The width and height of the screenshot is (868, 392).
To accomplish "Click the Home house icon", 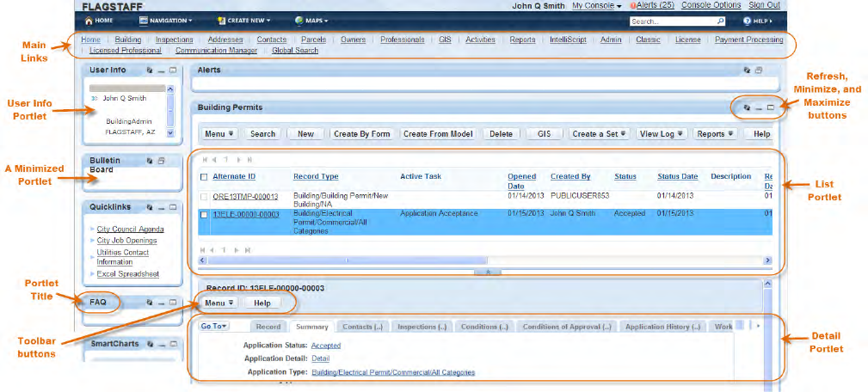I will [x=89, y=21].
